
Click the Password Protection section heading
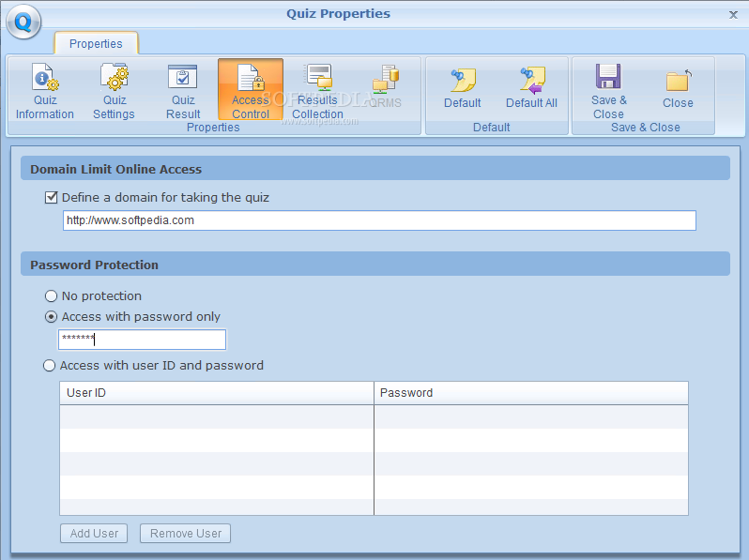[x=94, y=265]
